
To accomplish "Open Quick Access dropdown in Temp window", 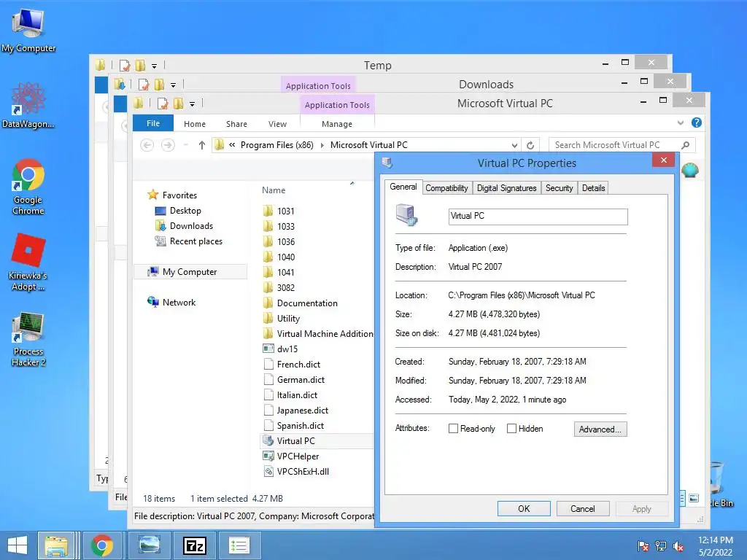I will click(154, 66).
